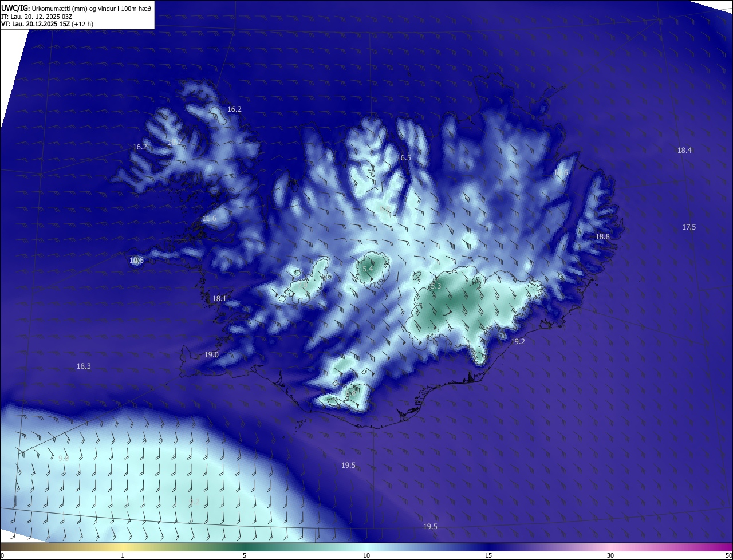Click the 18.1 value on the map
Viewport: 733px width, 560px height.
click(219, 299)
